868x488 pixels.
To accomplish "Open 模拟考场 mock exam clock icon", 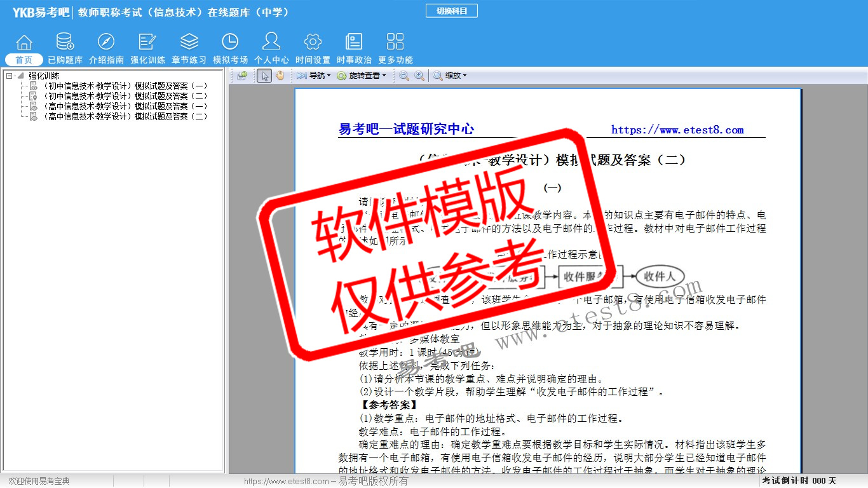I will (230, 43).
